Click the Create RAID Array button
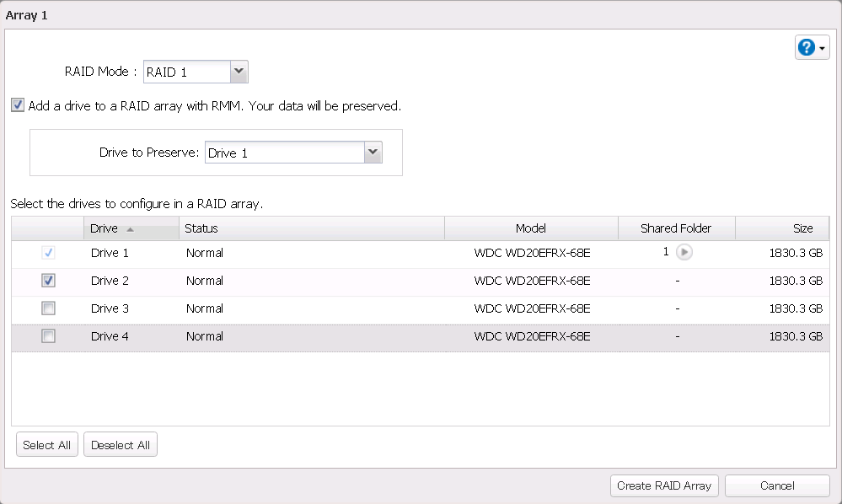Image resolution: width=842 pixels, height=504 pixels. coord(664,485)
